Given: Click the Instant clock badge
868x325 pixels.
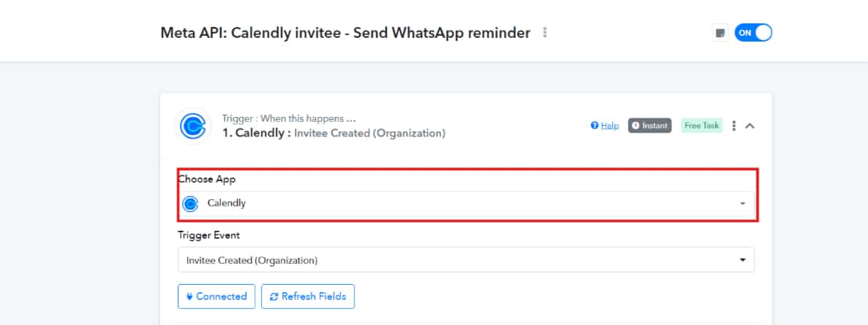Looking at the screenshot, I should 649,126.
